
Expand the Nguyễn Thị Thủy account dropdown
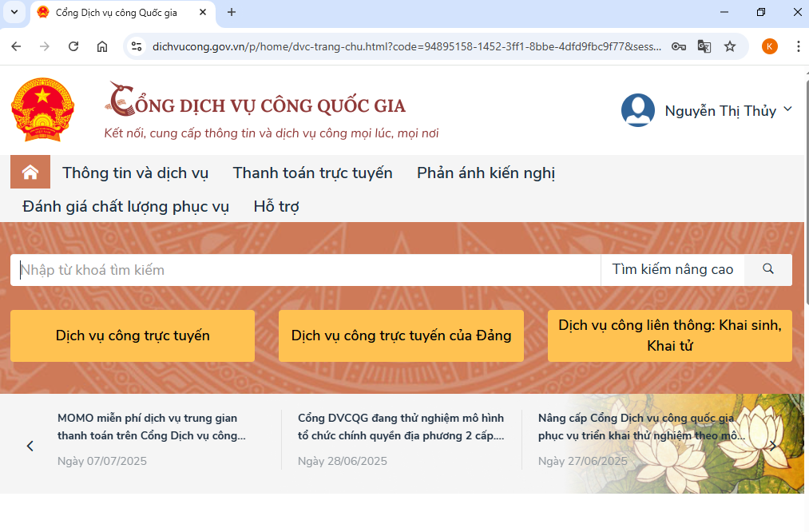(x=787, y=109)
